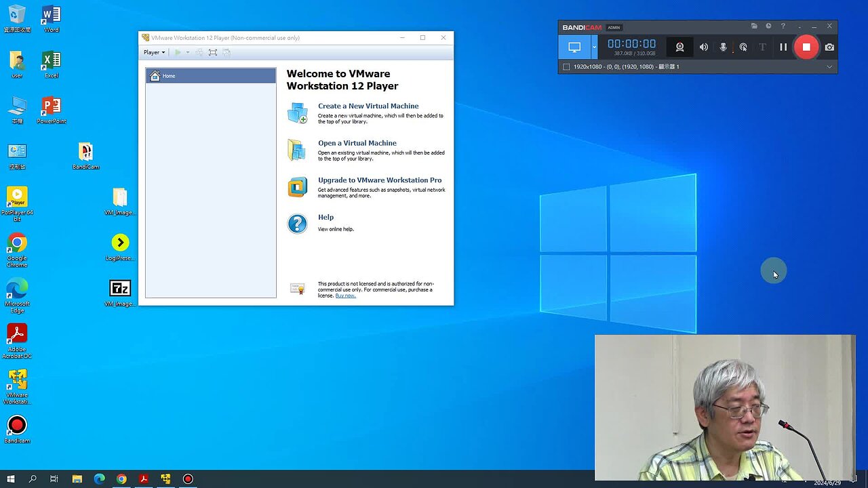Click the Upgrade to Workstation Pro icon
This screenshot has width=868, height=488.
click(298, 186)
